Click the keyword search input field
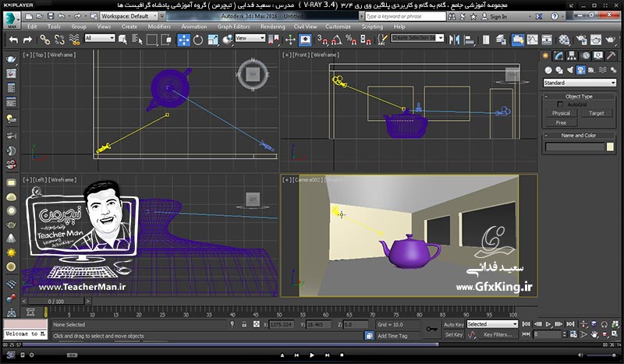The width and height of the screenshot is (624, 364). coord(406,16)
